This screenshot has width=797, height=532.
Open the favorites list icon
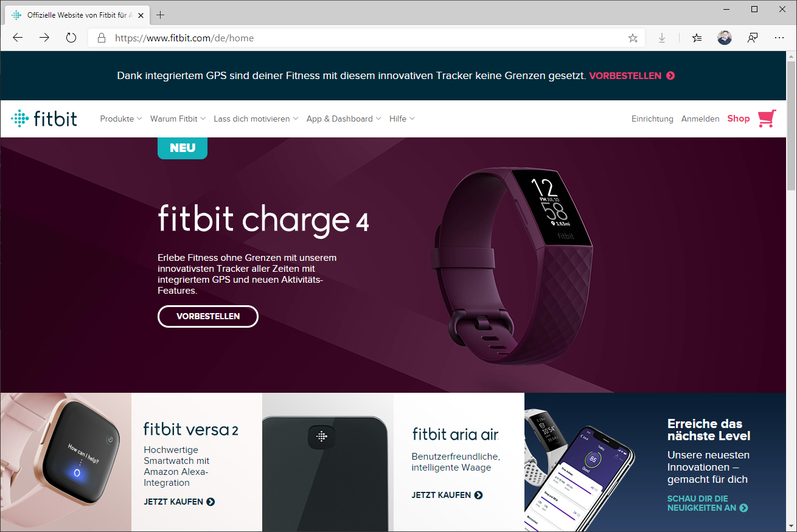[x=697, y=38]
